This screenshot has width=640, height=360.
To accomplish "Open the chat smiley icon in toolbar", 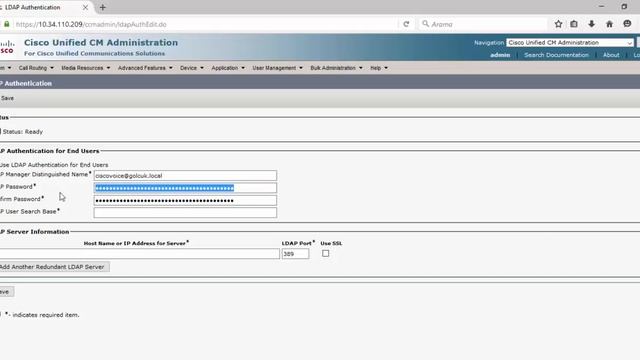I will point(627,24).
